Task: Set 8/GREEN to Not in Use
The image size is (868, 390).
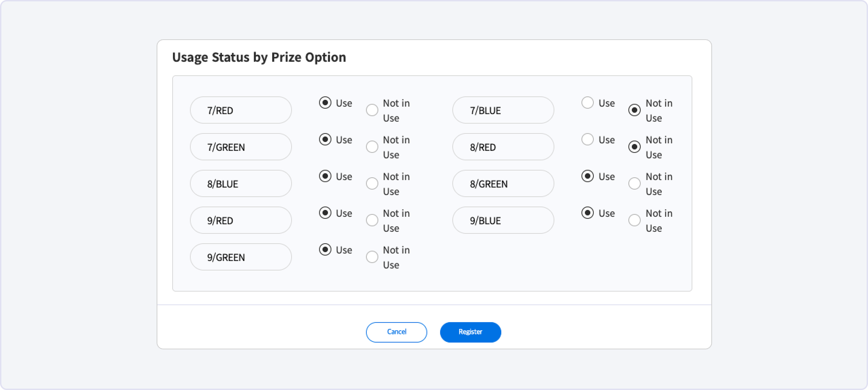Action: 634,184
